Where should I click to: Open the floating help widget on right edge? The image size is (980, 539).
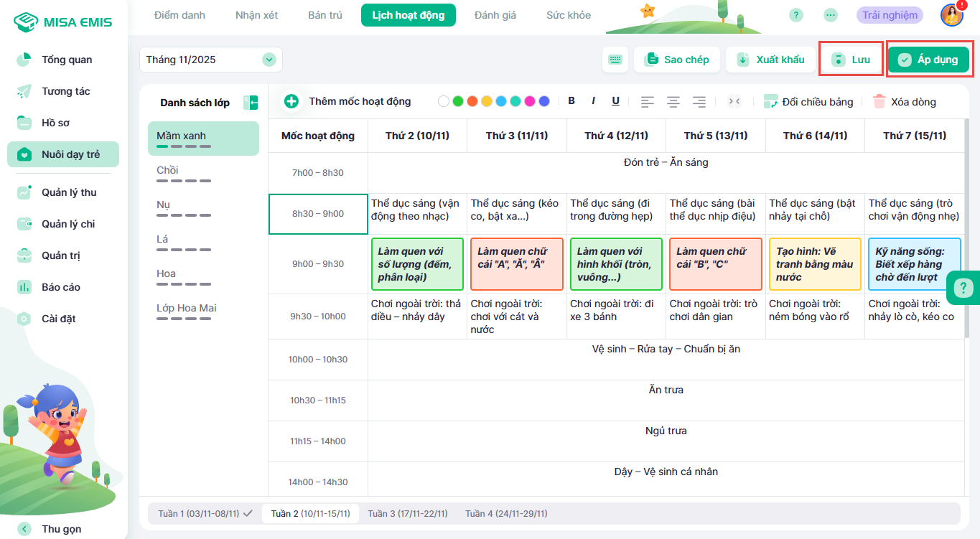[962, 289]
